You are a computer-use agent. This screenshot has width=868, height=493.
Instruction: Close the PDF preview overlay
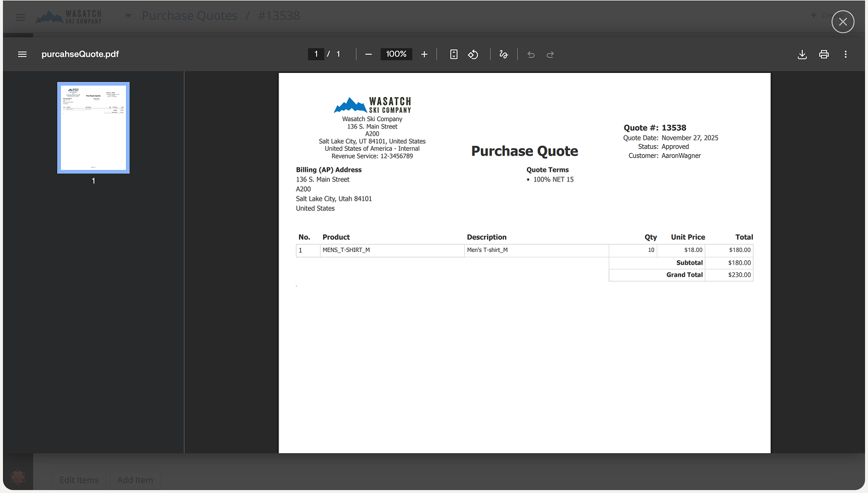(843, 22)
